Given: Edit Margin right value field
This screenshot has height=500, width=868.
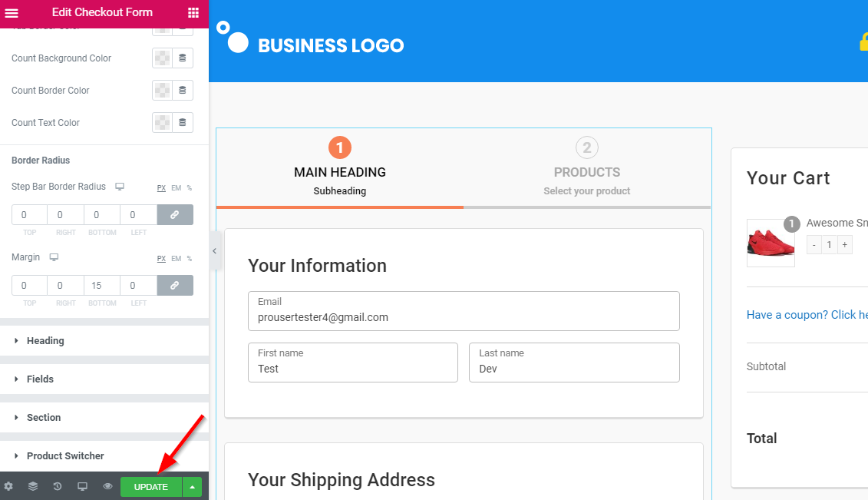Looking at the screenshot, I should pos(66,285).
